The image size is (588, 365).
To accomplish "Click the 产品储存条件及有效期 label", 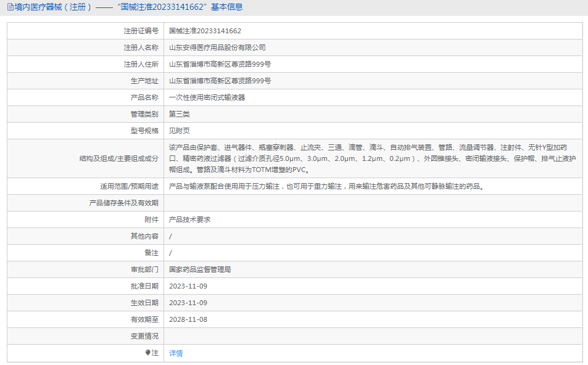I will [x=124, y=203].
